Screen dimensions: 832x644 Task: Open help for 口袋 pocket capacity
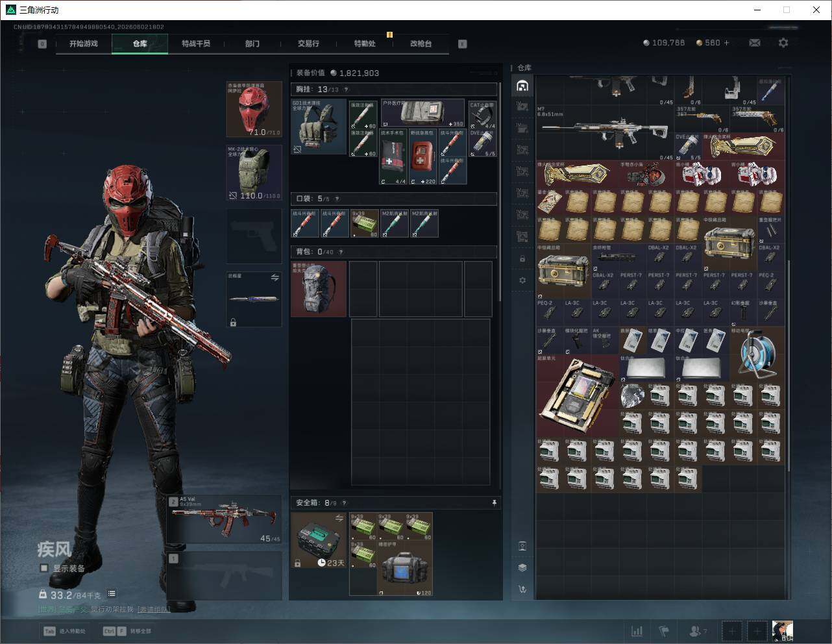337,199
